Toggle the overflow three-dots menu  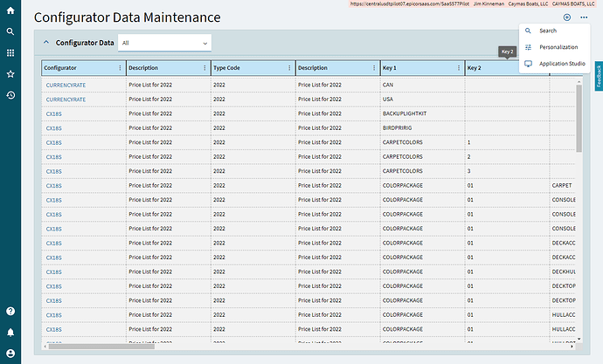(584, 17)
